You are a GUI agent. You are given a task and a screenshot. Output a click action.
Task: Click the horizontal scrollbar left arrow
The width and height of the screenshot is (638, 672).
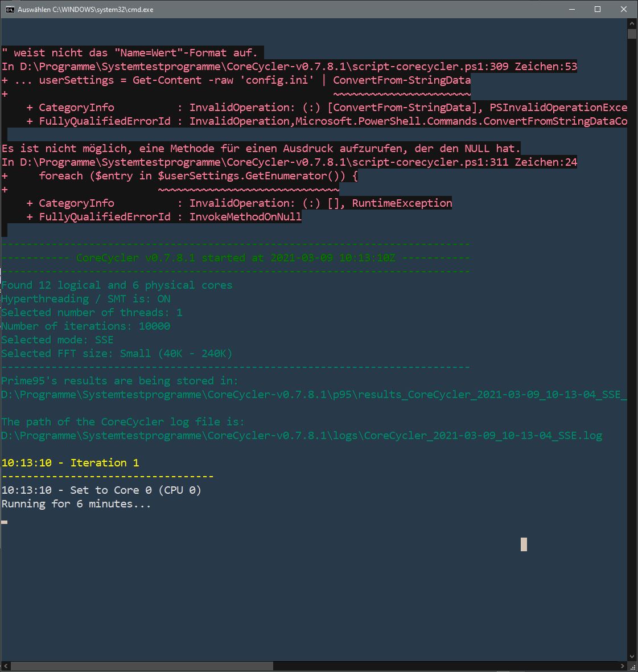pos(5,666)
